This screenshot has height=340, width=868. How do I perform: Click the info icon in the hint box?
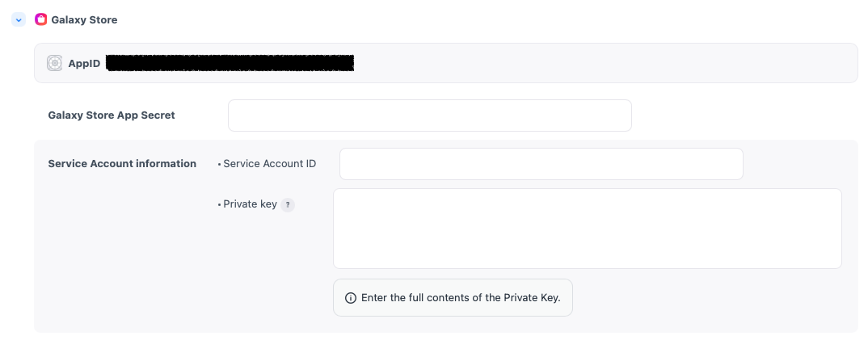tap(351, 298)
